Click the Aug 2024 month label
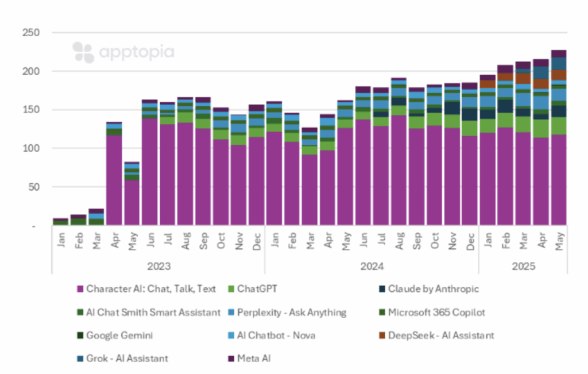Screen dimensions: 588x374 pos(400,241)
